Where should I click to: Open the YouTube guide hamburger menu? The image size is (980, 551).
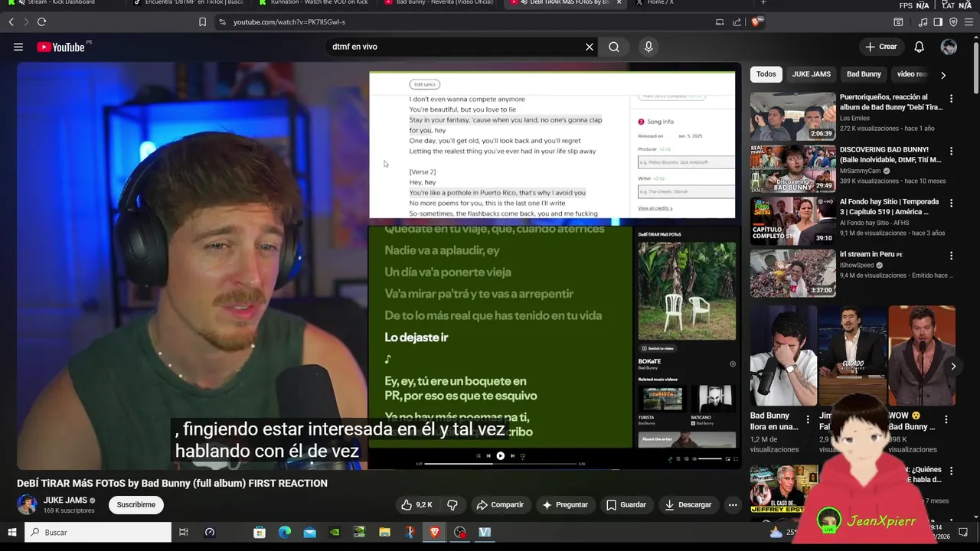(x=18, y=47)
